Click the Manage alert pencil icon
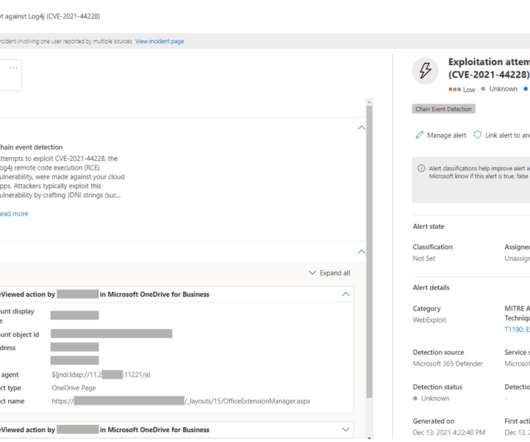This screenshot has height=442, width=530. click(419, 135)
